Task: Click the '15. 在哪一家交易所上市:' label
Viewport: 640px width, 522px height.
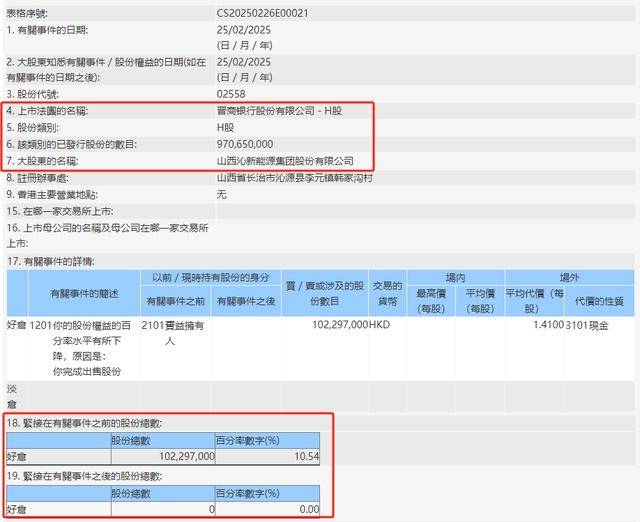Action: pos(60,211)
